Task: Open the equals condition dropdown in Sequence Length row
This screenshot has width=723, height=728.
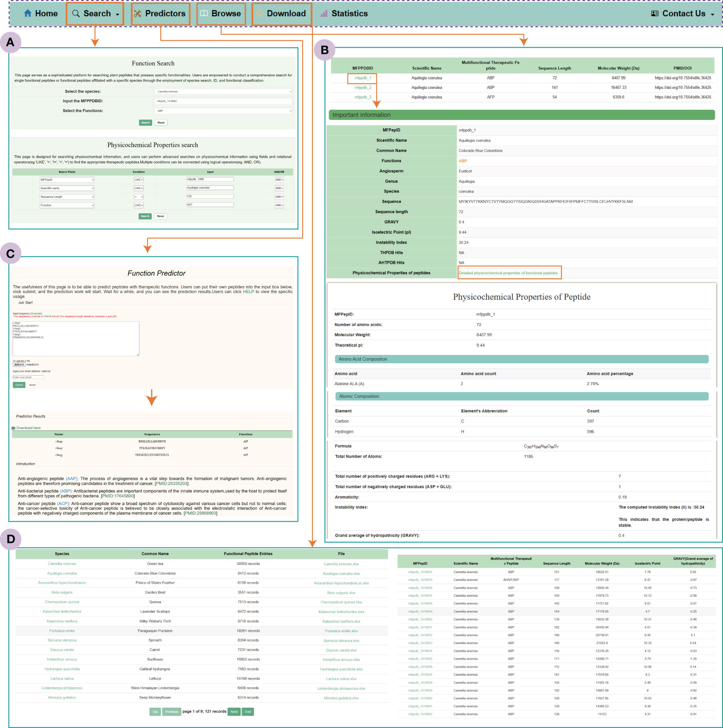Action: click(139, 197)
